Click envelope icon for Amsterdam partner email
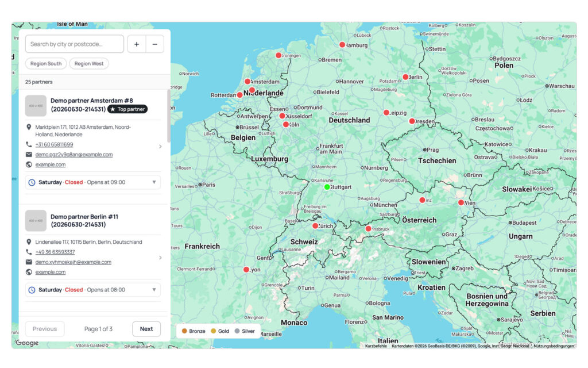588x368 pixels. click(29, 154)
